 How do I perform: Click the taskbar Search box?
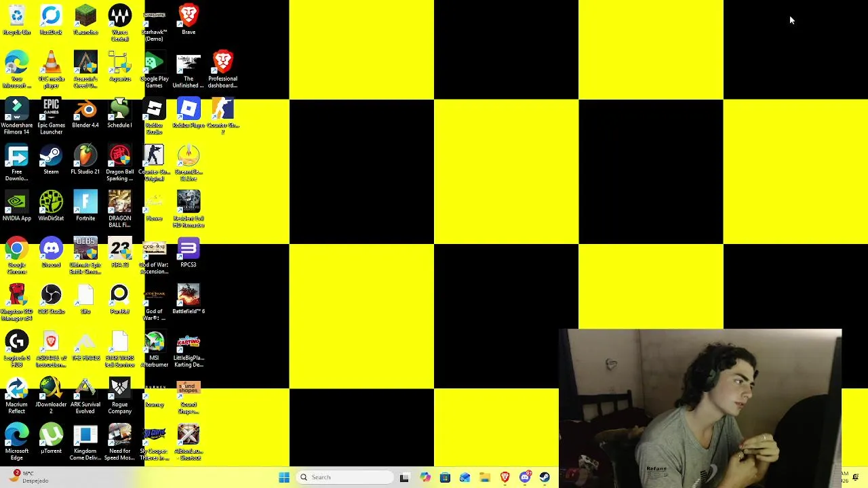pos(344,477)
